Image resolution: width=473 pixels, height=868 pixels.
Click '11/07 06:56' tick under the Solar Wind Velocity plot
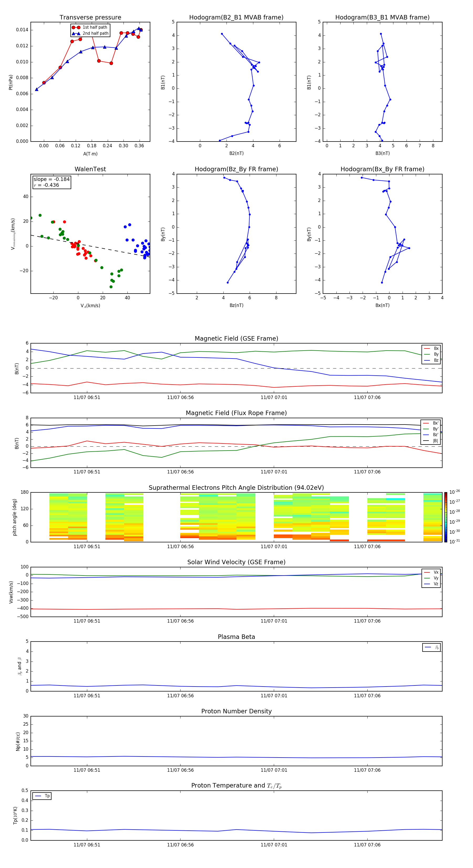pyautogui.click(x=181, y=621)
